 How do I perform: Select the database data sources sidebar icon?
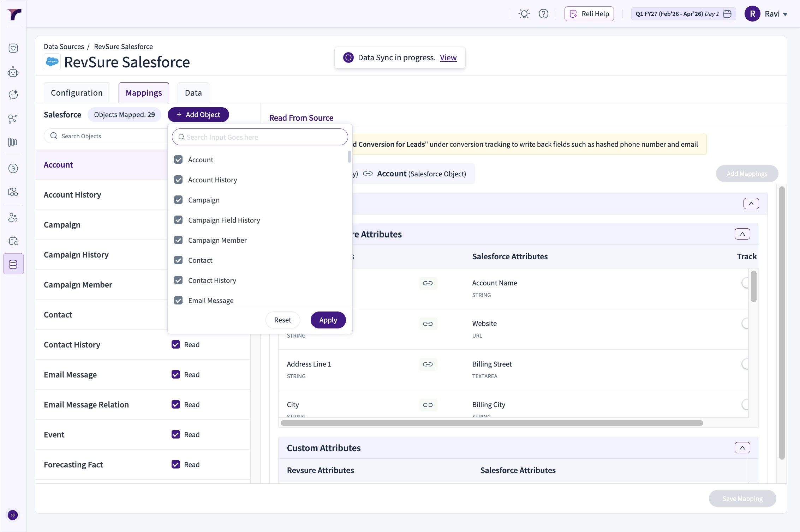pos(13,264)
